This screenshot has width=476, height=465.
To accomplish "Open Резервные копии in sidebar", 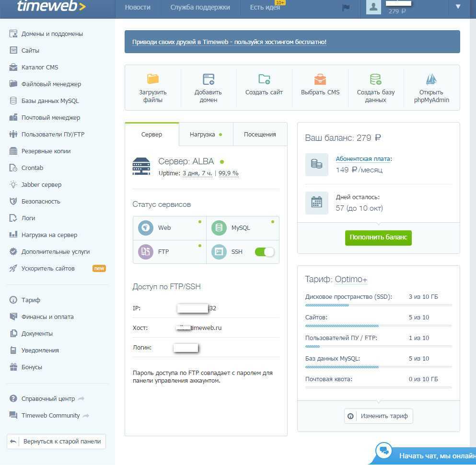I will coord(40,151).
